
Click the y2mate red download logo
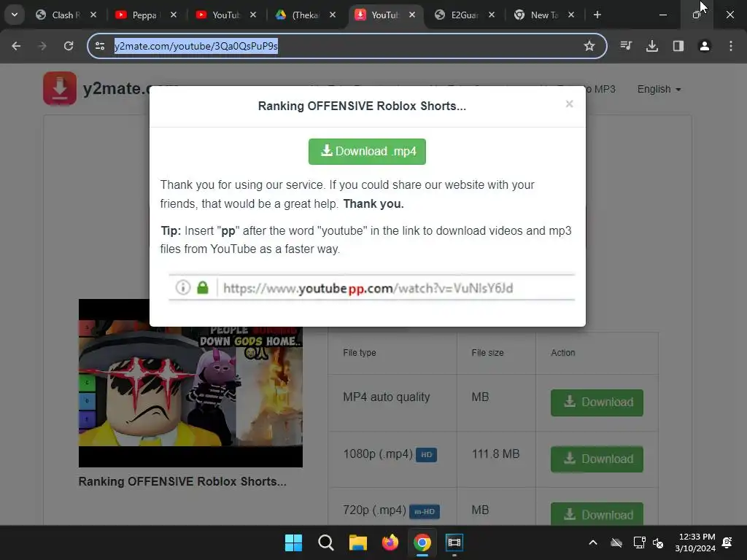click(x=60, y=88)
